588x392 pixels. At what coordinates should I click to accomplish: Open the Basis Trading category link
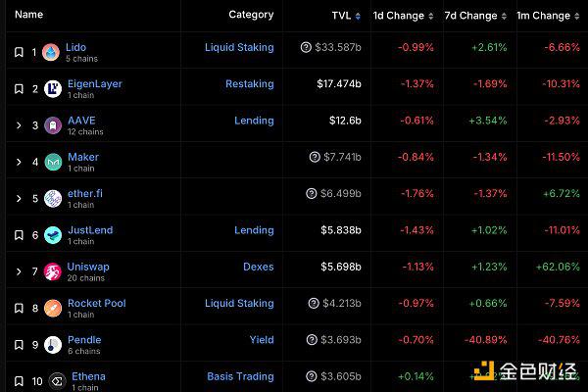click(240, 376)
